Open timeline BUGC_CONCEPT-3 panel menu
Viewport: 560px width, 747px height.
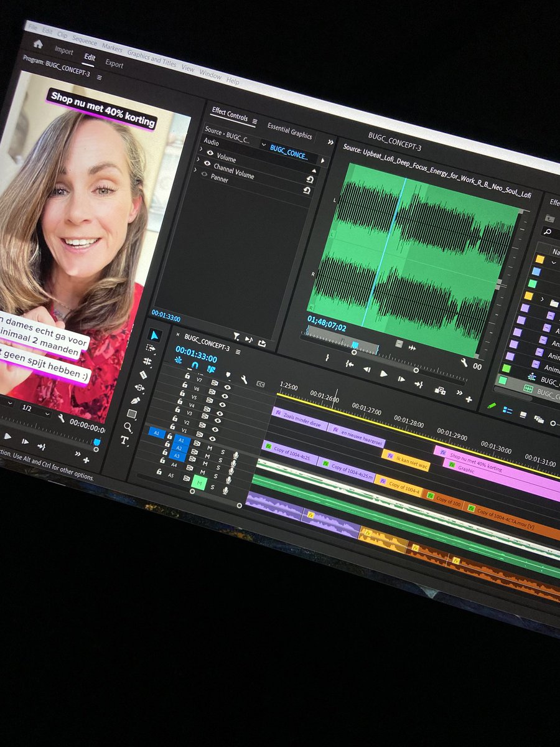coord(238,352)
